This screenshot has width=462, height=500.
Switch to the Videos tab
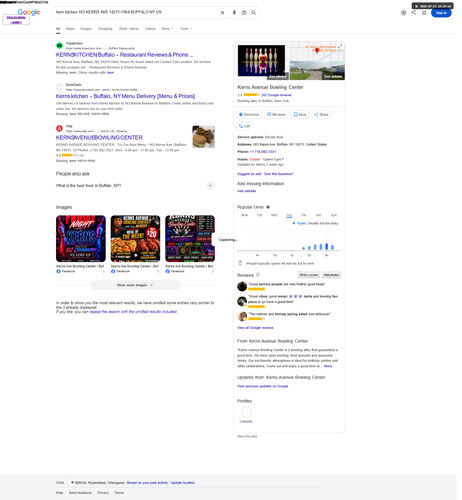pos(150,29)
